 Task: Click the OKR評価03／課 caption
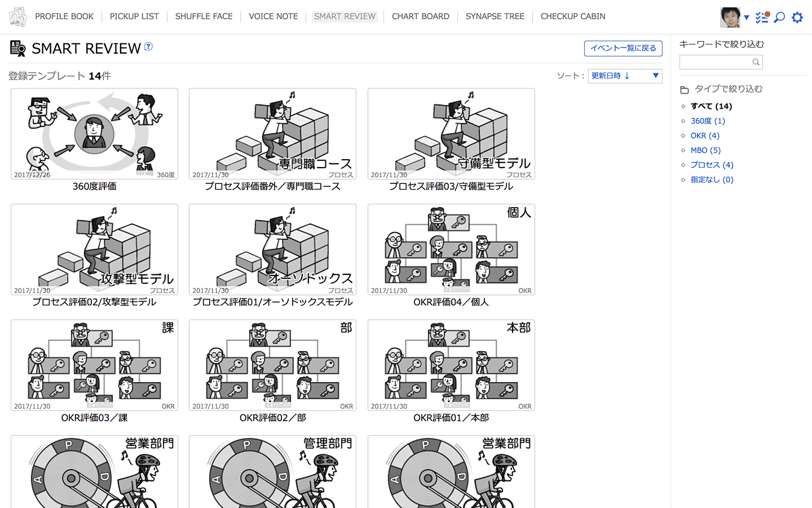94,418
